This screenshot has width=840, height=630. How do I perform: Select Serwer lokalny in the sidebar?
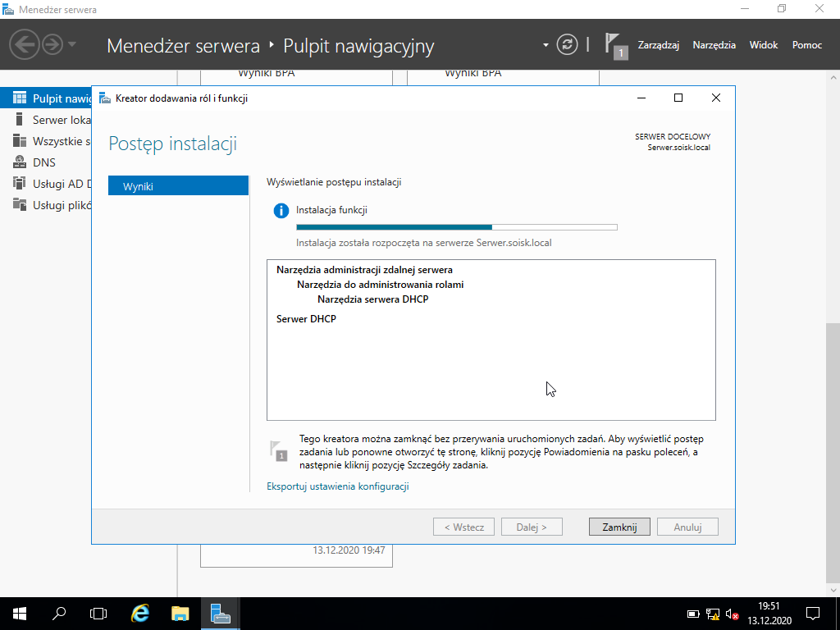46,120
